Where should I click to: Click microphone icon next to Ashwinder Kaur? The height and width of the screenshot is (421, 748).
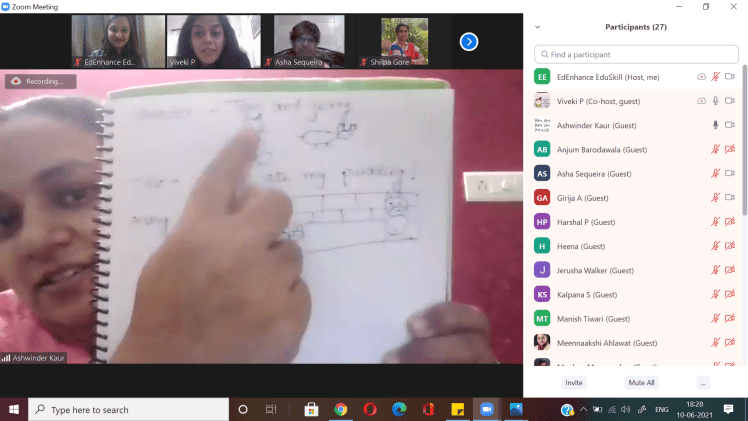coord(715,125)
